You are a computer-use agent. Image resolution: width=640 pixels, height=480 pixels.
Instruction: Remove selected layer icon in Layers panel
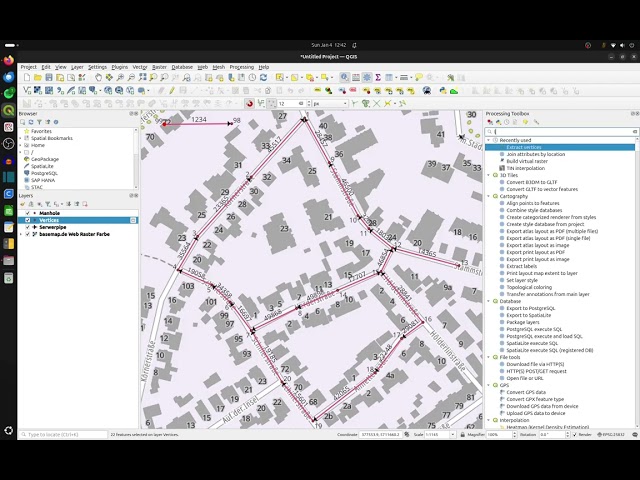tap(85, 204)
